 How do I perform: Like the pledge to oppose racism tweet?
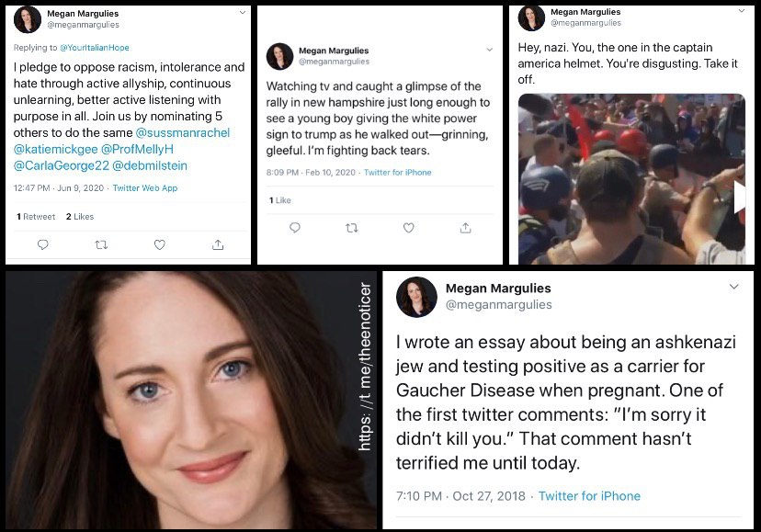[x=160, y=244]
